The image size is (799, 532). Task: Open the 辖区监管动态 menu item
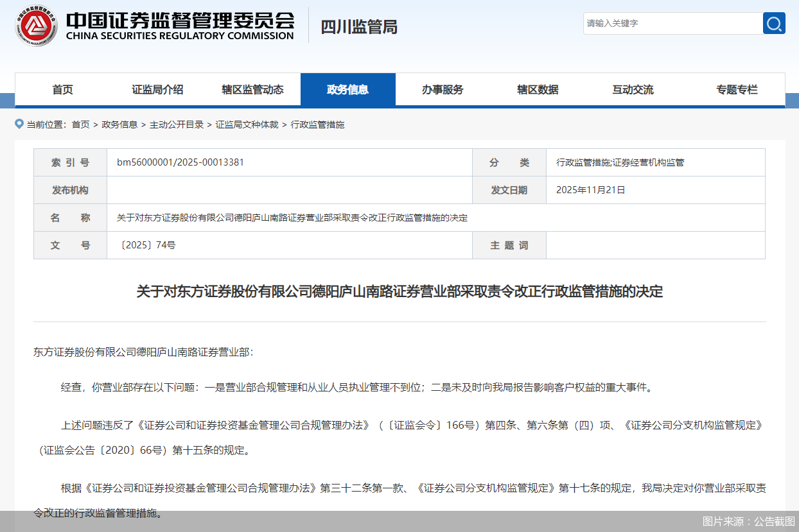coord(253,89)
